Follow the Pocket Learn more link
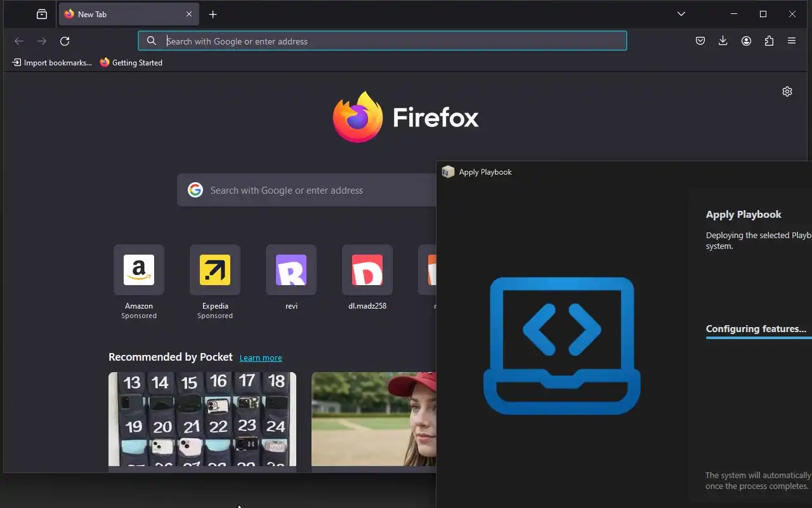 click(261, 358)
